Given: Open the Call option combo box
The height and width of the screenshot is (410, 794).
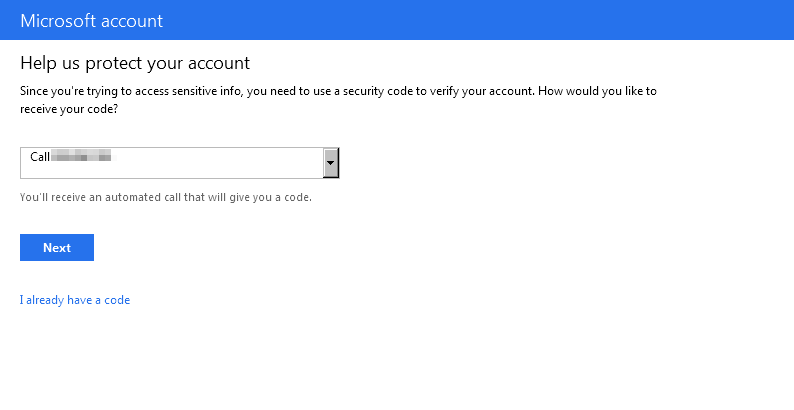Looking at the screenshot, I should (x=180, y=163).
